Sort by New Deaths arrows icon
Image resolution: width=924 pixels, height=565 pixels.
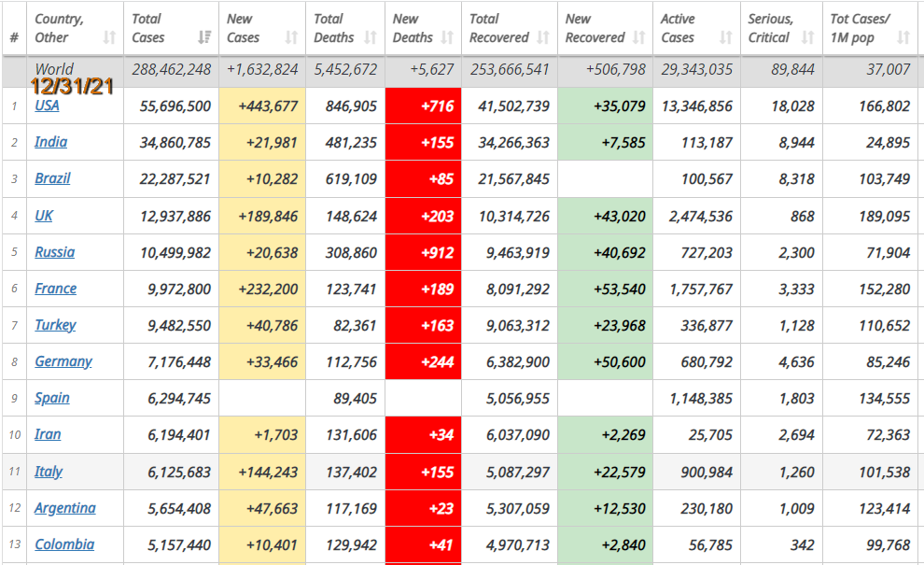[x=447, y=37]
